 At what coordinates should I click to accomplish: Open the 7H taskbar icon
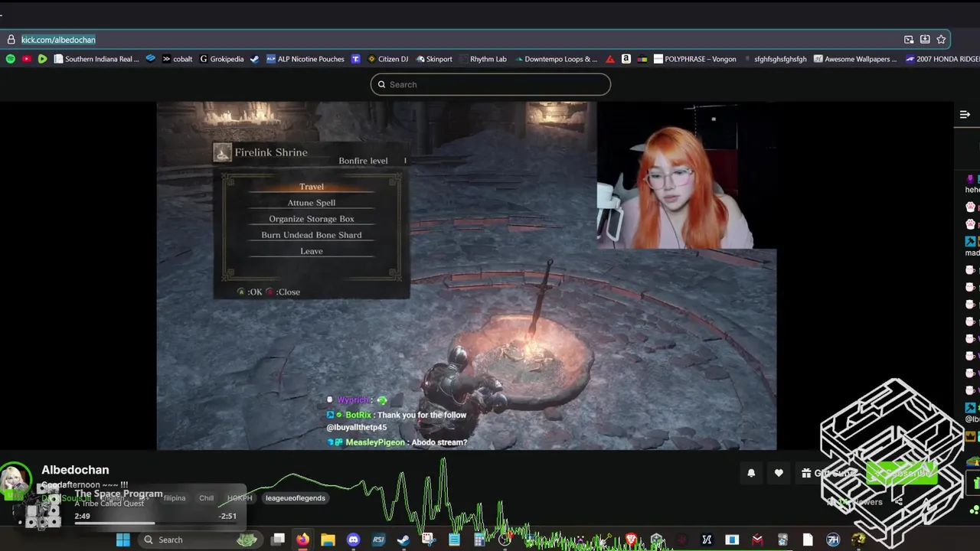tap(833, 540)
